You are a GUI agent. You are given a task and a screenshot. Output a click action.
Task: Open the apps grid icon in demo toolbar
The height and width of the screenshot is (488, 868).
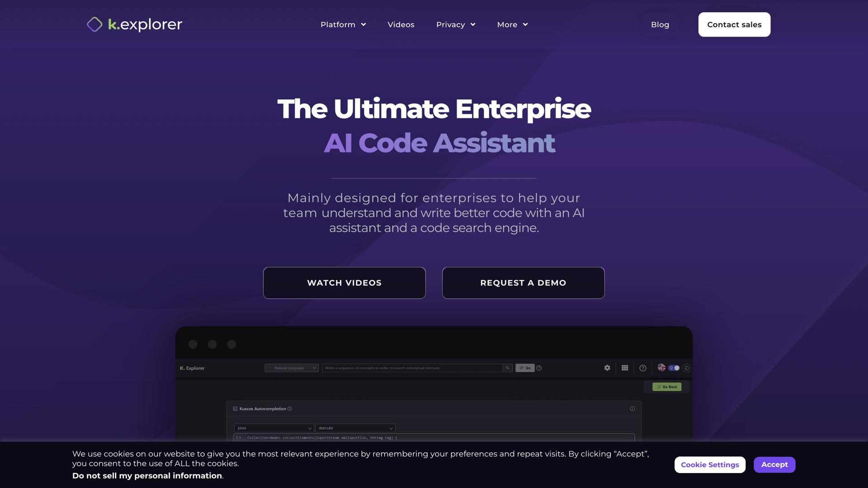(625, 368)
